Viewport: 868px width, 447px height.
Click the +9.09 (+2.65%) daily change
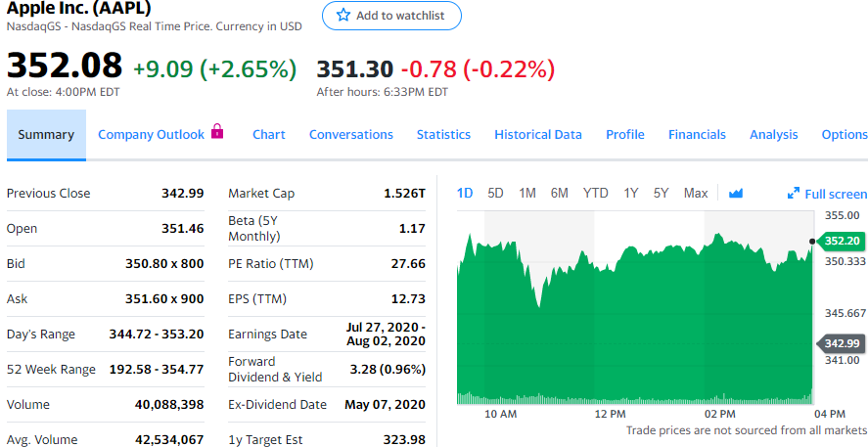[x=214, y=69]
